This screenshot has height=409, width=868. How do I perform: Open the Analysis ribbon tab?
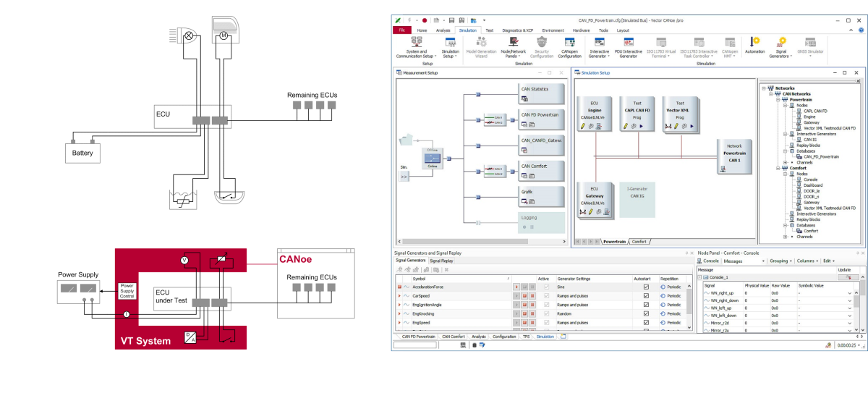tap(443, 30)
